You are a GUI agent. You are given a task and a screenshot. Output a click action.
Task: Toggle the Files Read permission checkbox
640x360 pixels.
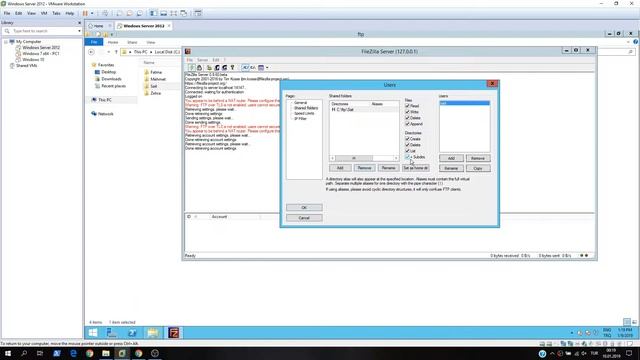407,106
